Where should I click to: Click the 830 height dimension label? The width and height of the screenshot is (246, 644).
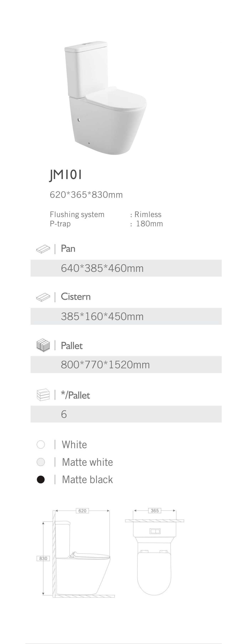(x=43, y=559)
